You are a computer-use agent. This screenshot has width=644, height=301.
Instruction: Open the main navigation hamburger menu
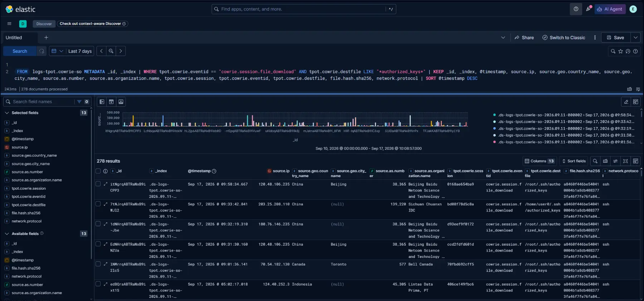pyautogui.click(x=9, y=24)
